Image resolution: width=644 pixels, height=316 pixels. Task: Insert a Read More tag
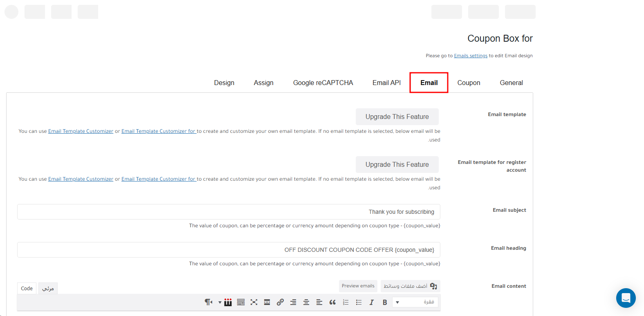click(267, 302)
